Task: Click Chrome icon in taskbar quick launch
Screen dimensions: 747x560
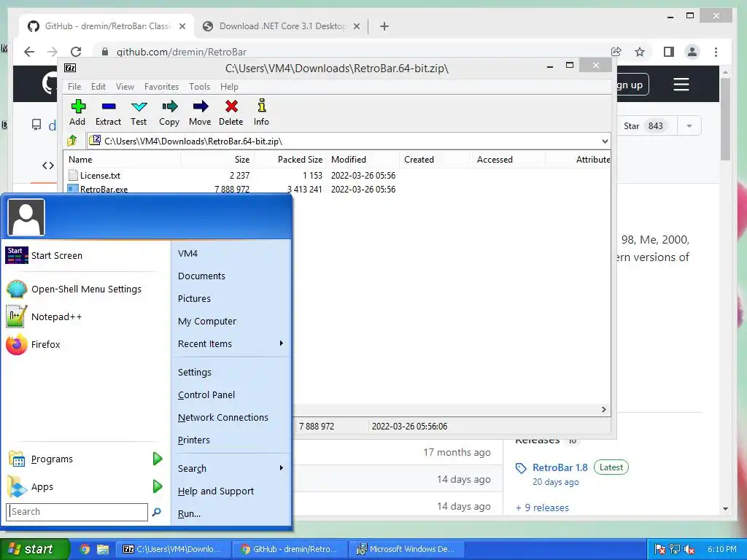Action: coord(85,549)
